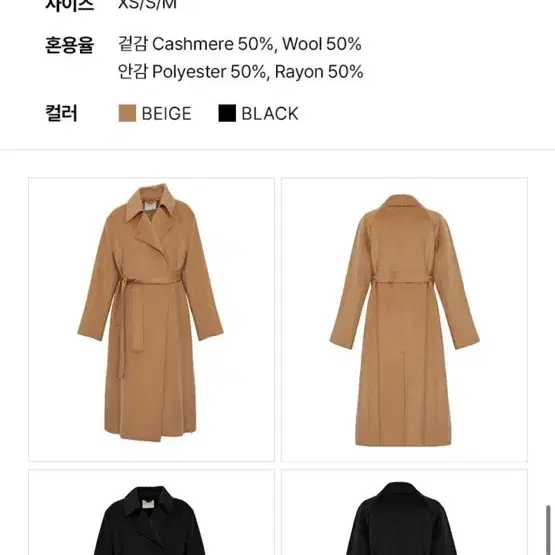Open the black coat front view image
Screen dimensions: 555x555
(x=151, y=512)
